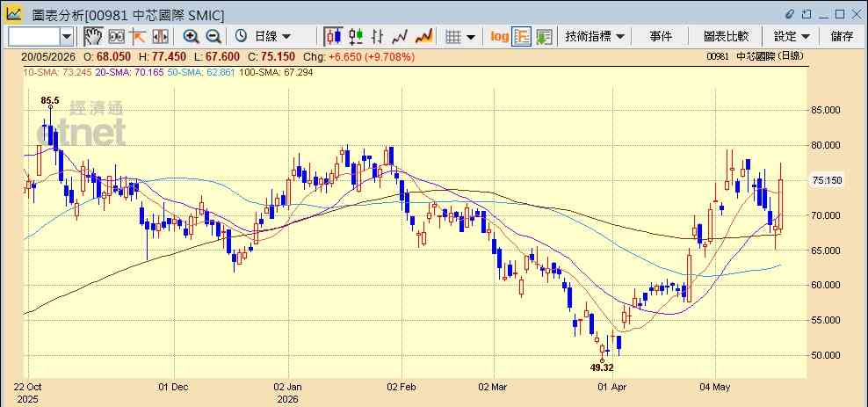This screenshot has height=407, width=868.
Task: Switch to red-green candle chart type
Action: click(x=356, y=37)
